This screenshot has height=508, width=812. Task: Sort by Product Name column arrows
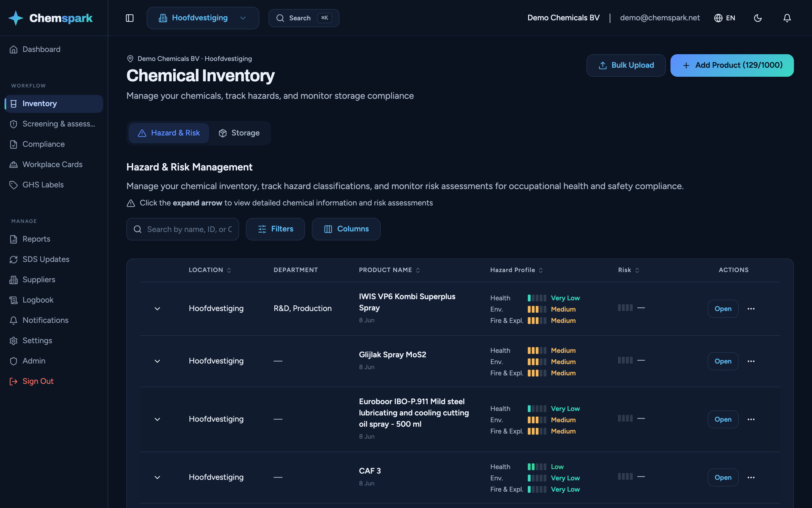[418, 270]
